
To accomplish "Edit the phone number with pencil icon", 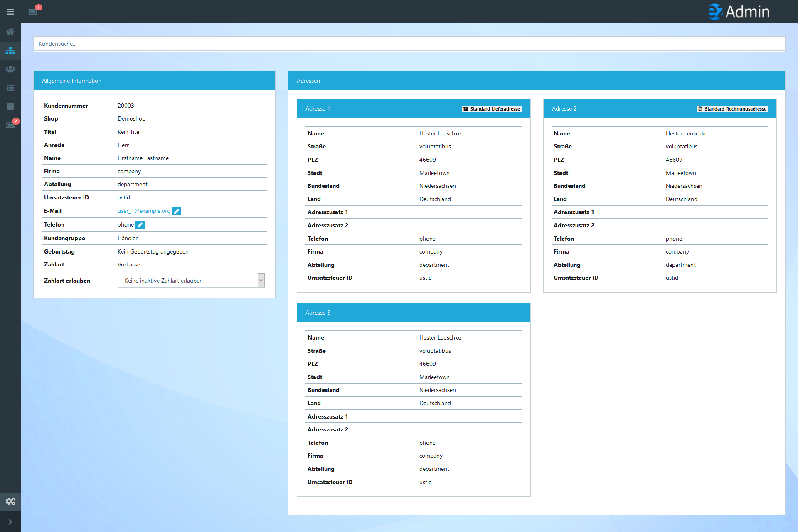I will tap(140, 225).
